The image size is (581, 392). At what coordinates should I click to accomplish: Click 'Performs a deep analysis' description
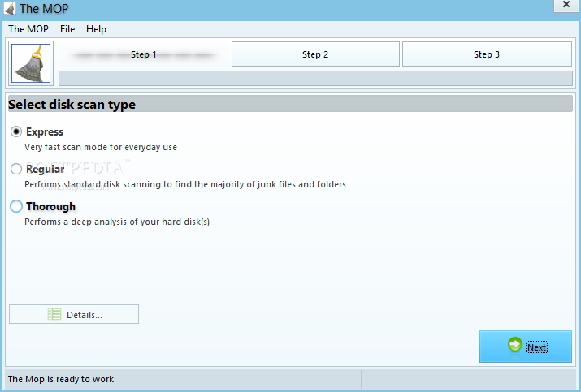(117, 222)
